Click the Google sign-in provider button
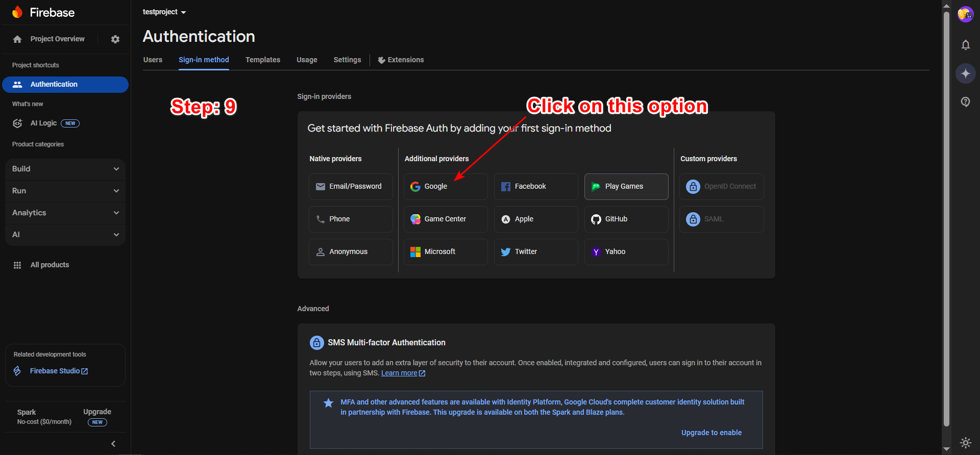This screenshot has width=980, height=455. [x=445, y=187]
